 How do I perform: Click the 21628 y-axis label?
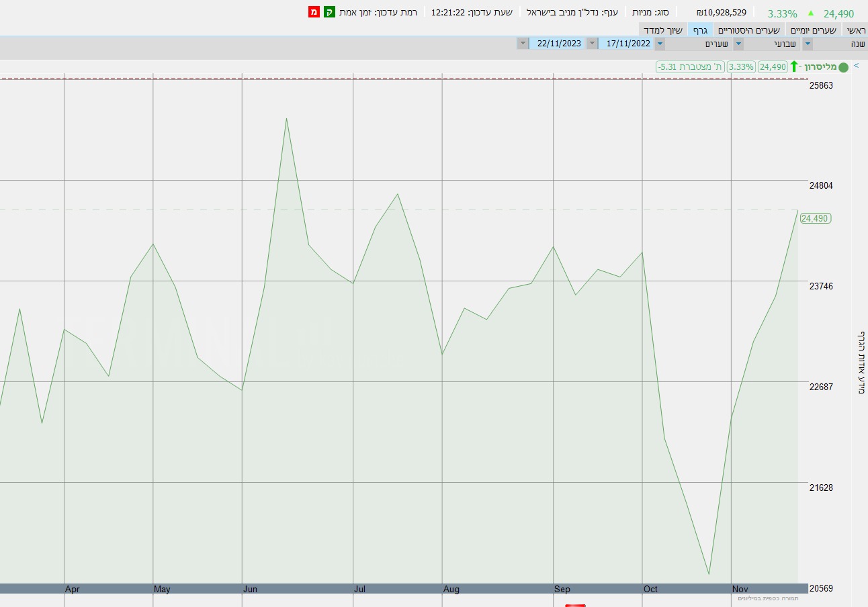click(x=821, y=487)
